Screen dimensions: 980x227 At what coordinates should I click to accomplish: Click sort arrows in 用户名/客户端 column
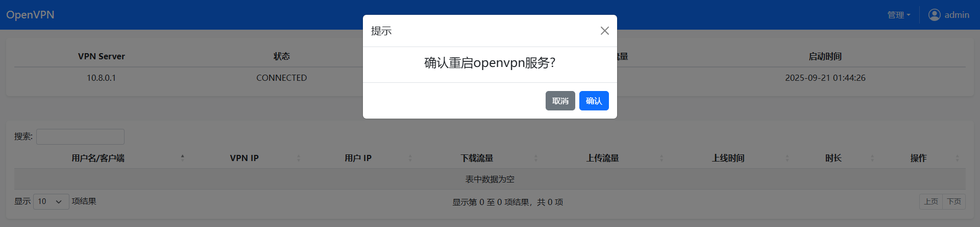(x=182, y=158)
